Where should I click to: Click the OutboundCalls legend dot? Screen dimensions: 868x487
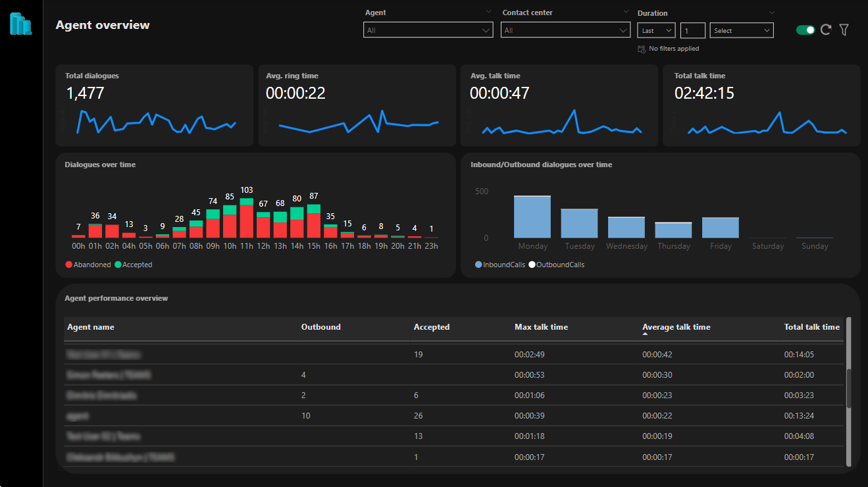click(x=532, y=265)
